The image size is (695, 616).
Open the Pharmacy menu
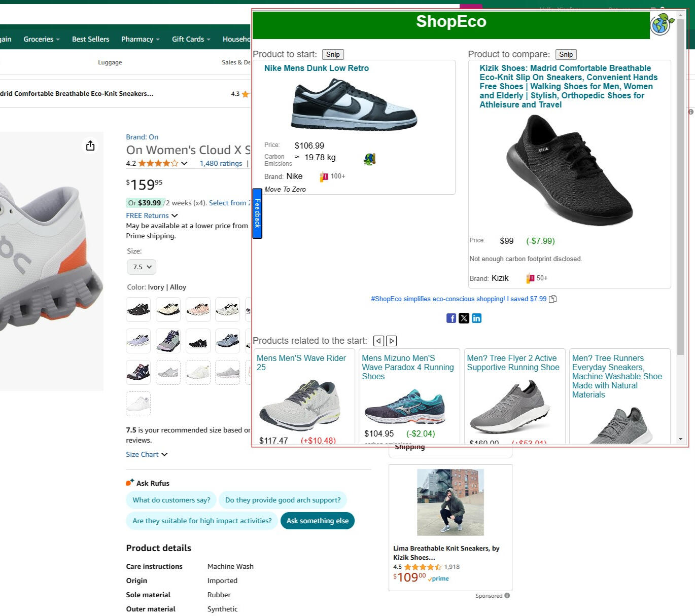coord(140,39)
